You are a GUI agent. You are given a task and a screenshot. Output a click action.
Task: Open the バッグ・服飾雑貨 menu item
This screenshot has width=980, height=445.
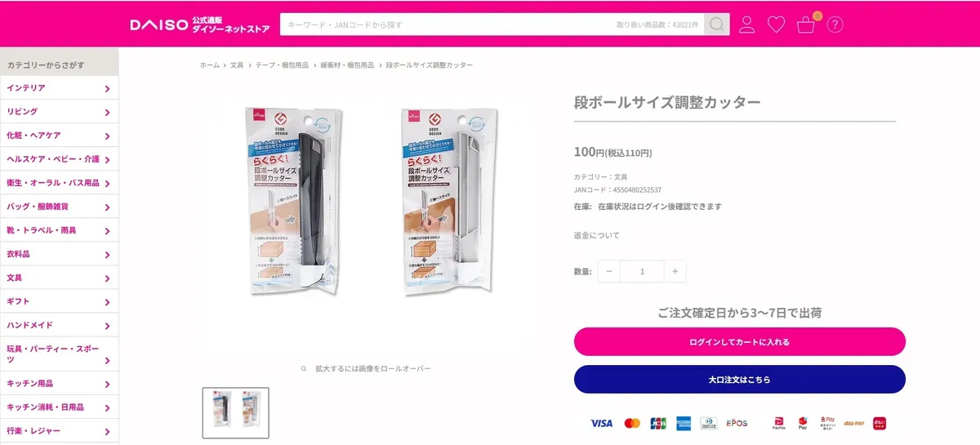[x=59, y=207]
